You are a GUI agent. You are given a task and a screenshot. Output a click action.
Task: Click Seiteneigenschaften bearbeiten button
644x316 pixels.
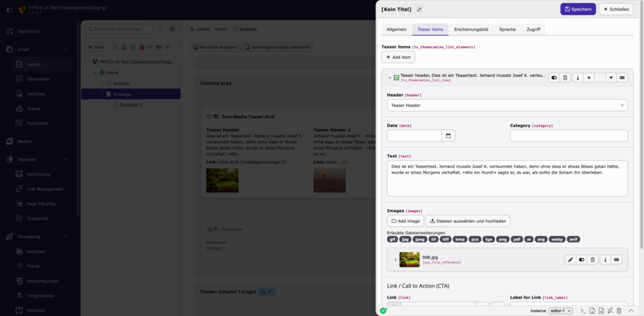(277, 47)
